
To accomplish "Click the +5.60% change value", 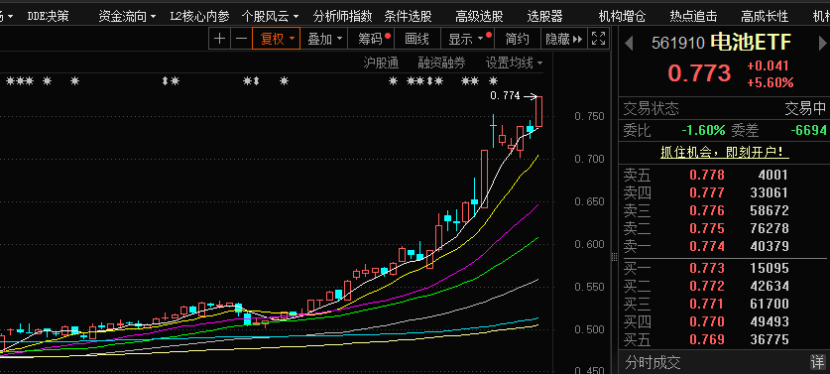I will tap(770, 83).
